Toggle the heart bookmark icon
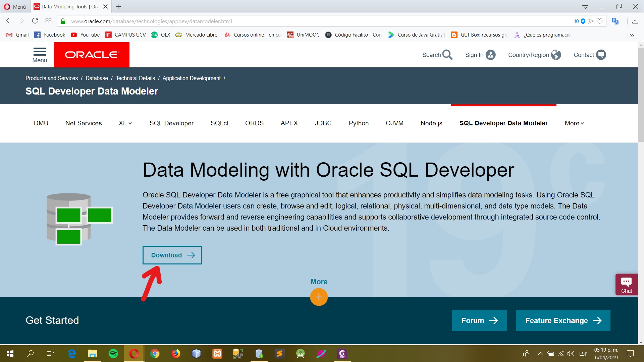 (600, 21)
